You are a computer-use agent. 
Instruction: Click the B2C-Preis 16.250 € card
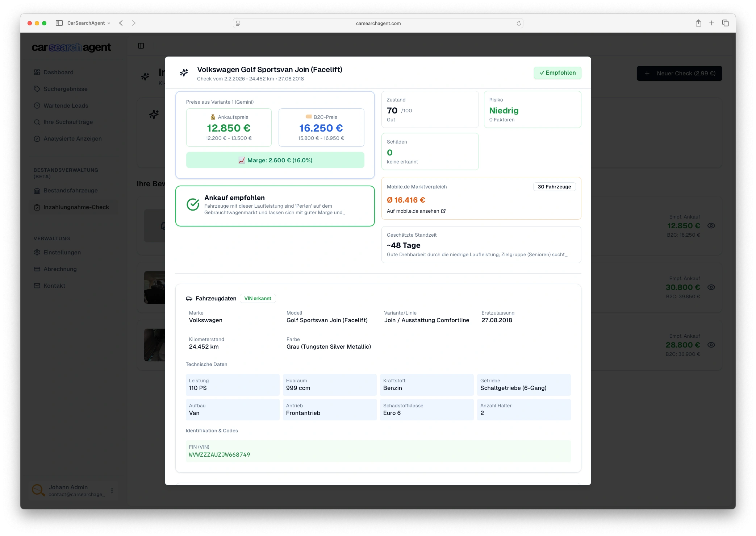point(321,128)
